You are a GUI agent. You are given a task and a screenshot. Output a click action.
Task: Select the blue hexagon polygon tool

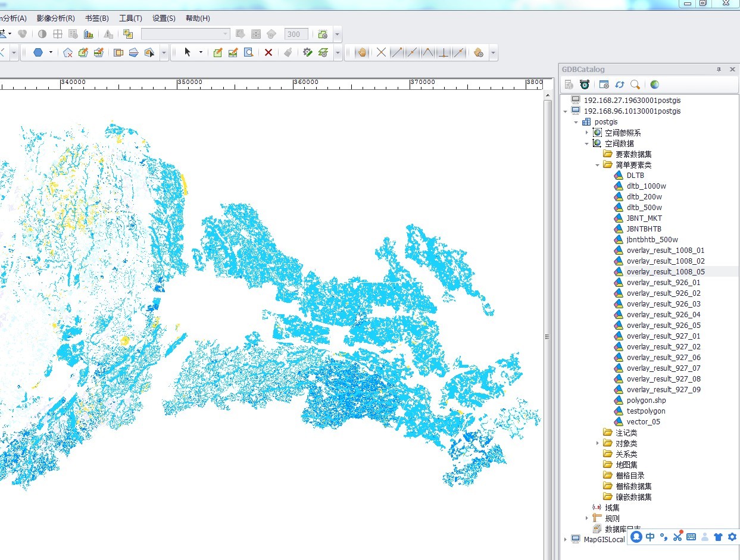pos(37,52)
